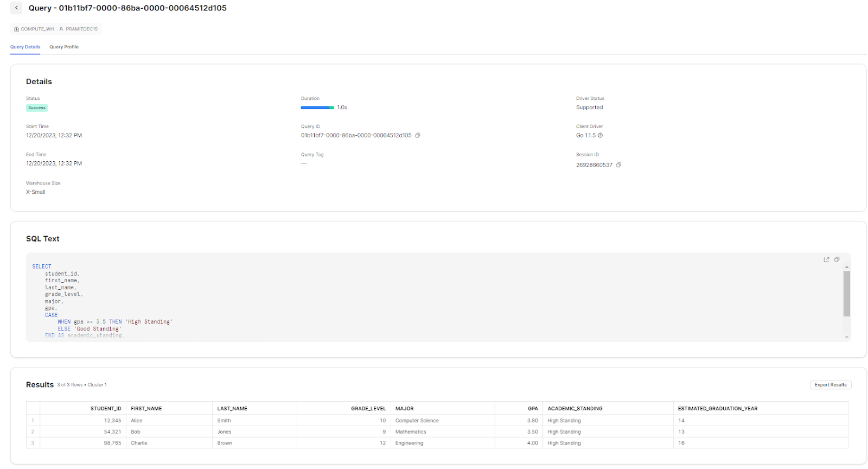Select the Alice first name cell

pyautogui.click(x=169, y=421)
